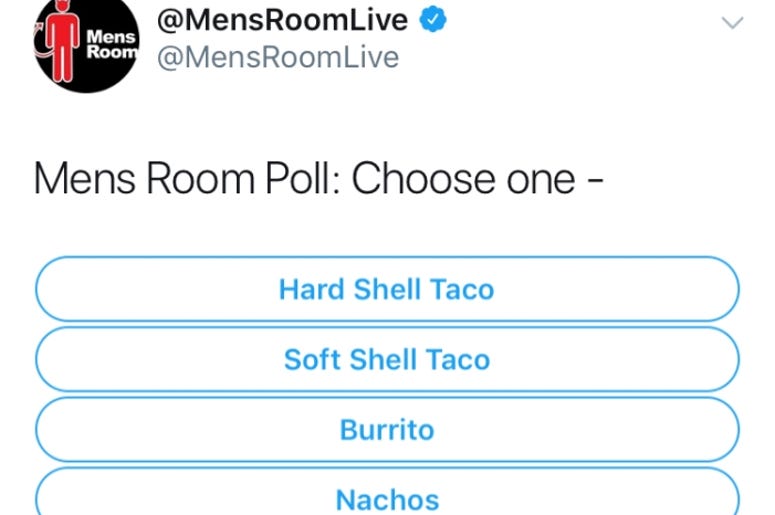775x515 pixels.
Task: Vote for Hard Shell Taco
Action: (x=387, y=289)
